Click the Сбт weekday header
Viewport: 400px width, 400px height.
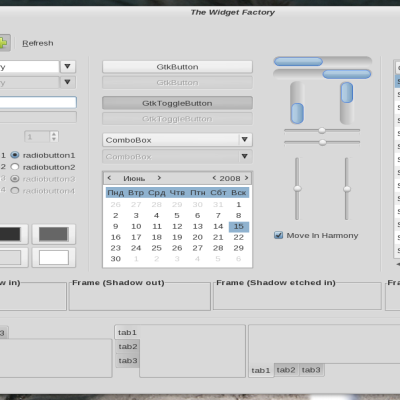tap(218, 193)
